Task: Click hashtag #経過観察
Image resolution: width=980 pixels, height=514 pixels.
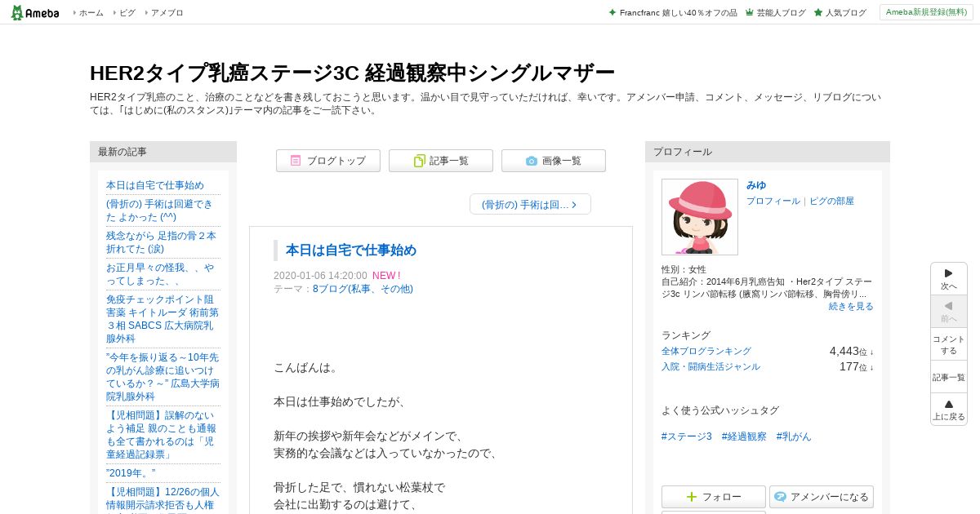Action: click(744, 436)
